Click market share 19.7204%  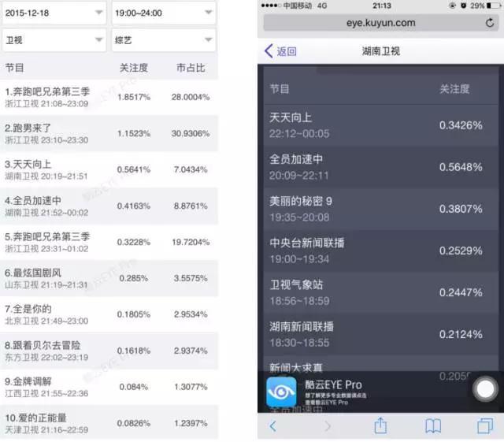[191, 242]
